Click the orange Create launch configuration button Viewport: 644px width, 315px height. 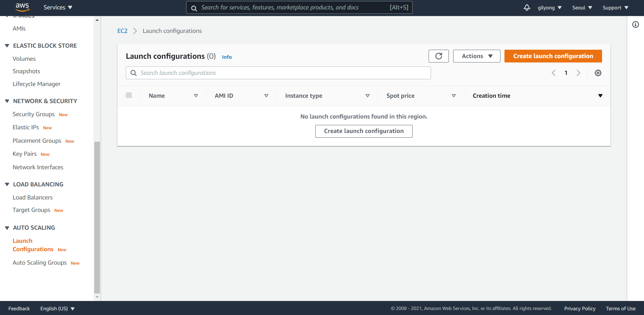click(553, 56)
